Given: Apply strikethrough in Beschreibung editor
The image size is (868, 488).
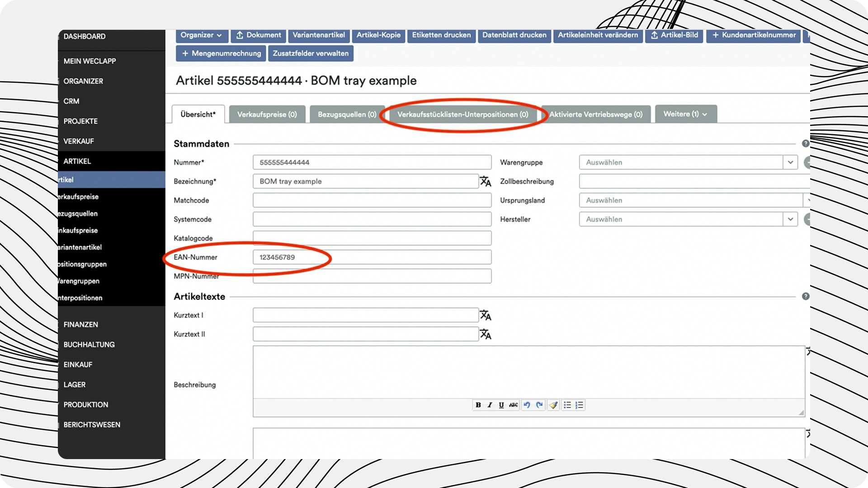Looking at the screenshot, I should (x=513, y=405).
